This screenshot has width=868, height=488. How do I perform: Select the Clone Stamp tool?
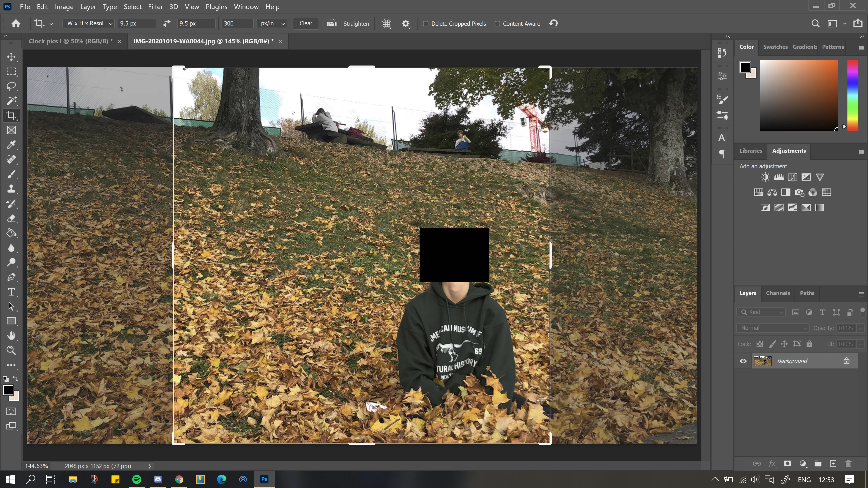pyautogui.click(x=11, y=189)
